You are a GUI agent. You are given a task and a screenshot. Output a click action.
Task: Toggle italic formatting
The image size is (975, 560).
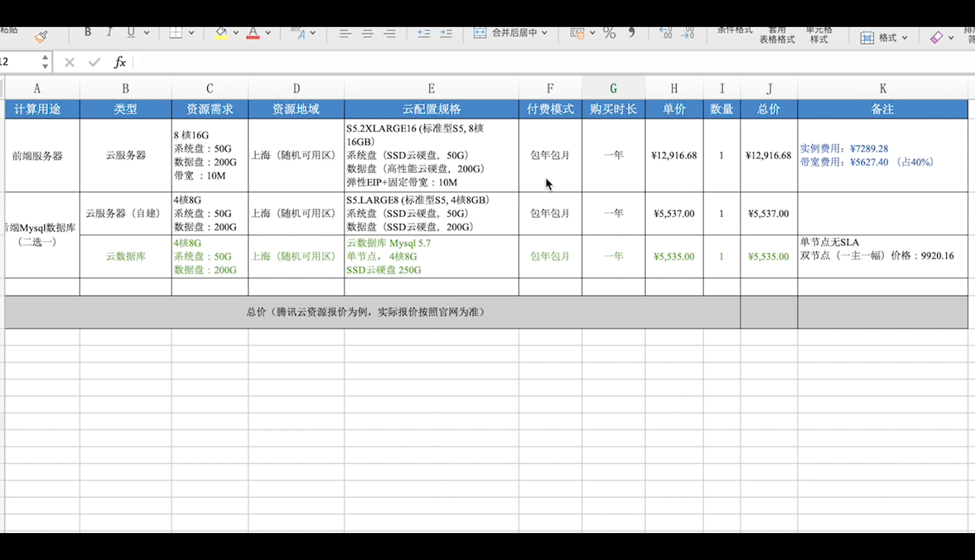point(109,32)
